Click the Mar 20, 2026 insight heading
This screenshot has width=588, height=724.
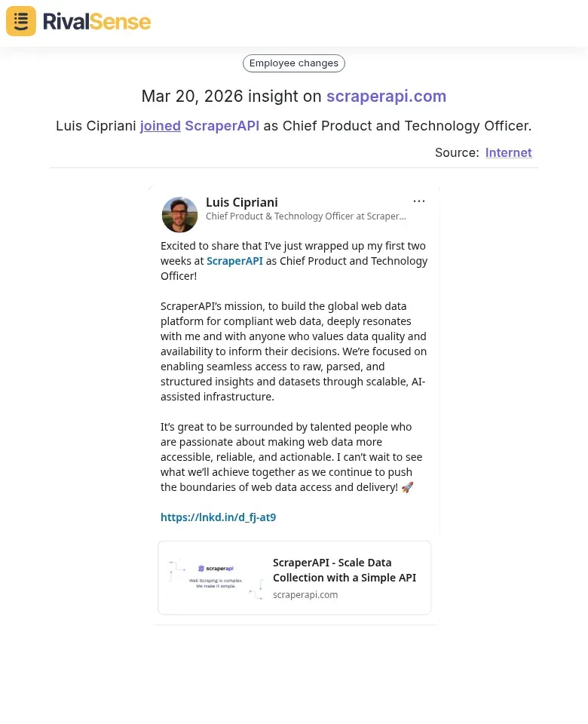pyautogui.click(x=234, y=96)
